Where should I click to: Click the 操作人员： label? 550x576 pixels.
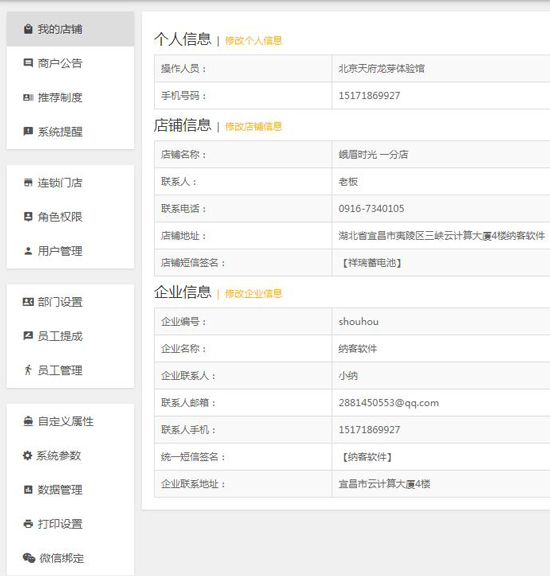184,68
